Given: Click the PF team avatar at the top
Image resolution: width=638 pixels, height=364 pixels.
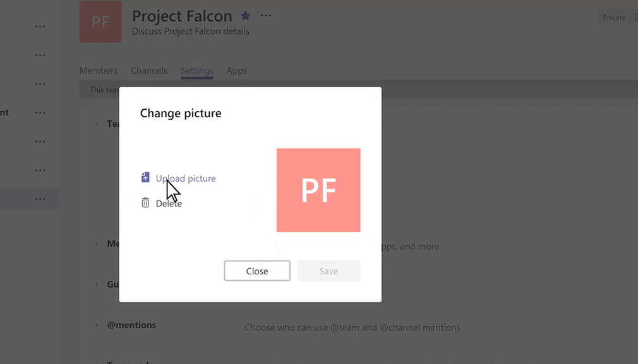Looking at the screenshot, I should click(100, 22).
